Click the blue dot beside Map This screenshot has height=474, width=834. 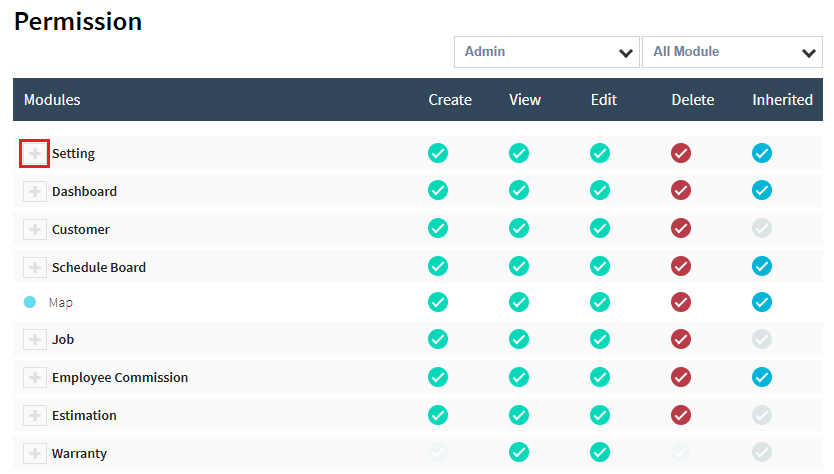coord(30,302)
